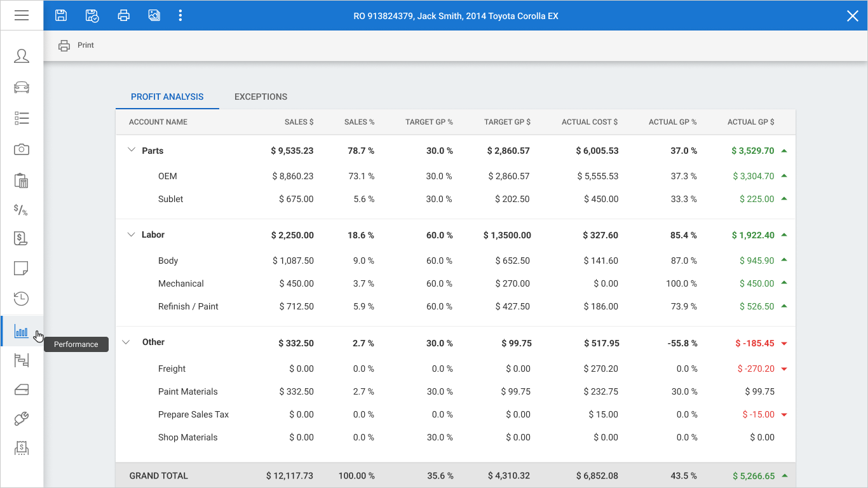The height and width of the screenshot is (488, 868).
Task: Open the plug connector icon in sidebar
Action: [x=22, y=419]
